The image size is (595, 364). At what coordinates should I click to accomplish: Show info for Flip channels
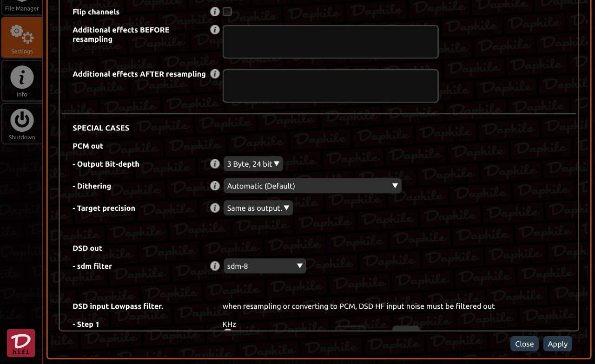tap(215, 12)
